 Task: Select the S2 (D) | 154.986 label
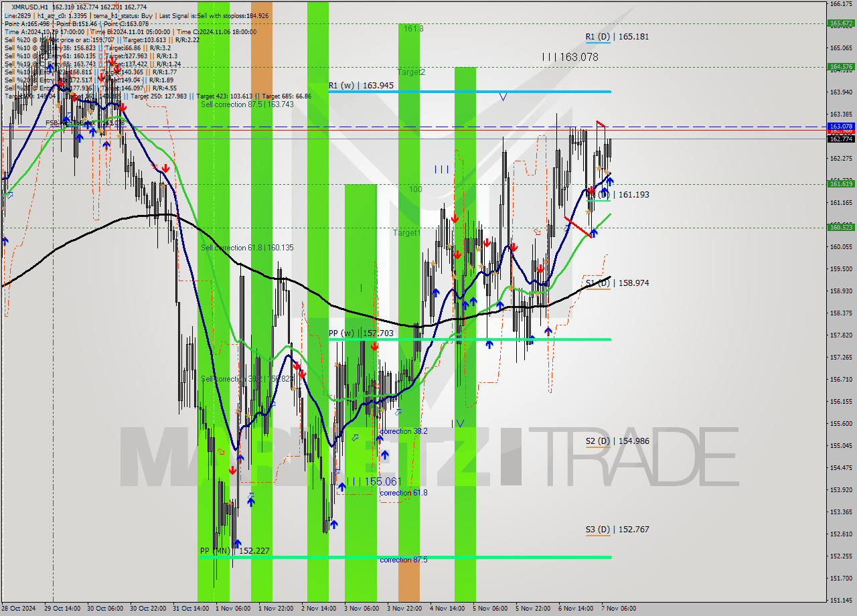(x=617, y=441)
